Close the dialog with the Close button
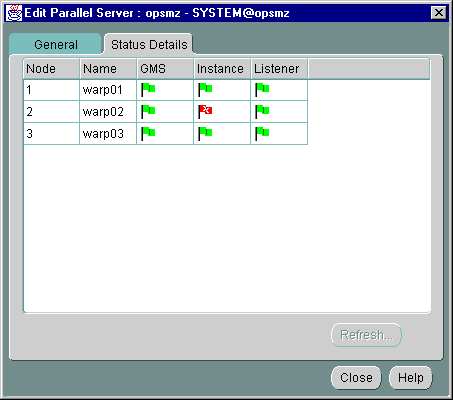This screenshot has height=400, width=453. (356, 378)
